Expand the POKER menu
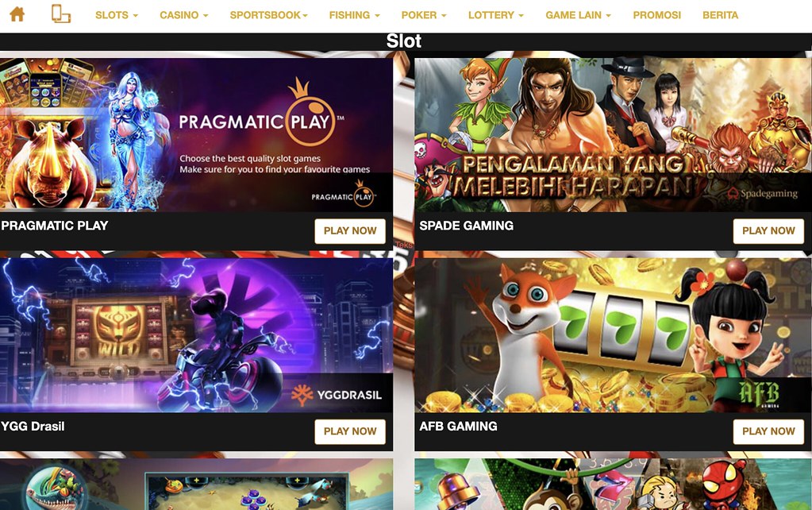Viewport: 812px width, 510px height. (x=424, y=15)
